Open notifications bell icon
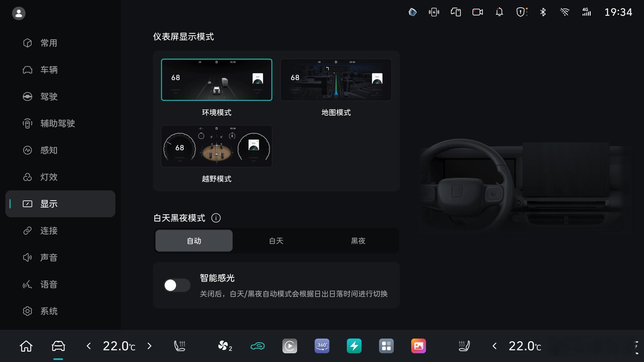644x362 pixels. 499,12
